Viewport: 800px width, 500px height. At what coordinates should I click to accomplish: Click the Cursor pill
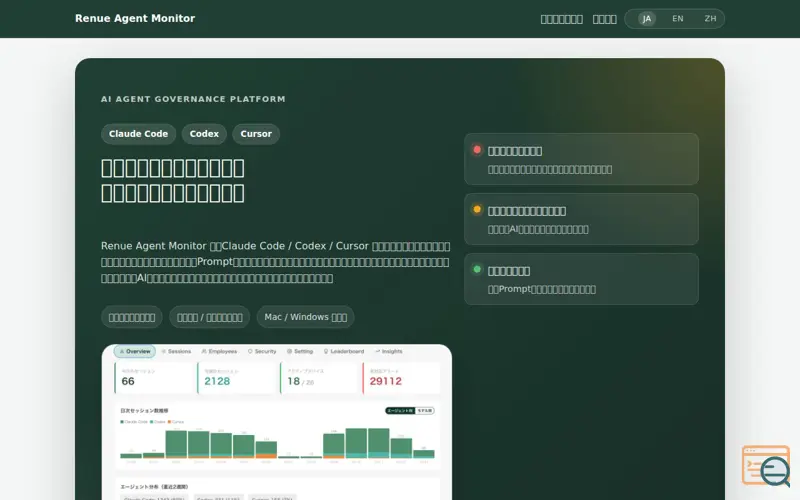(256, 134)
